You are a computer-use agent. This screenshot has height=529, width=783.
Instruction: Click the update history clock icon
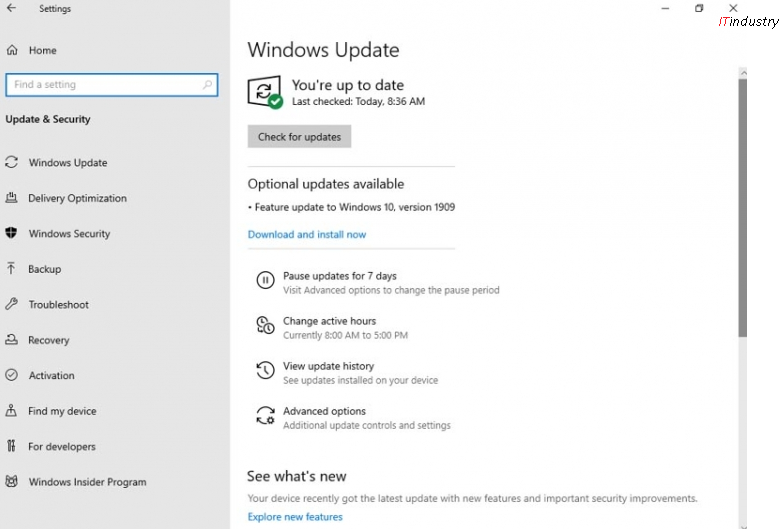(265, 370)
